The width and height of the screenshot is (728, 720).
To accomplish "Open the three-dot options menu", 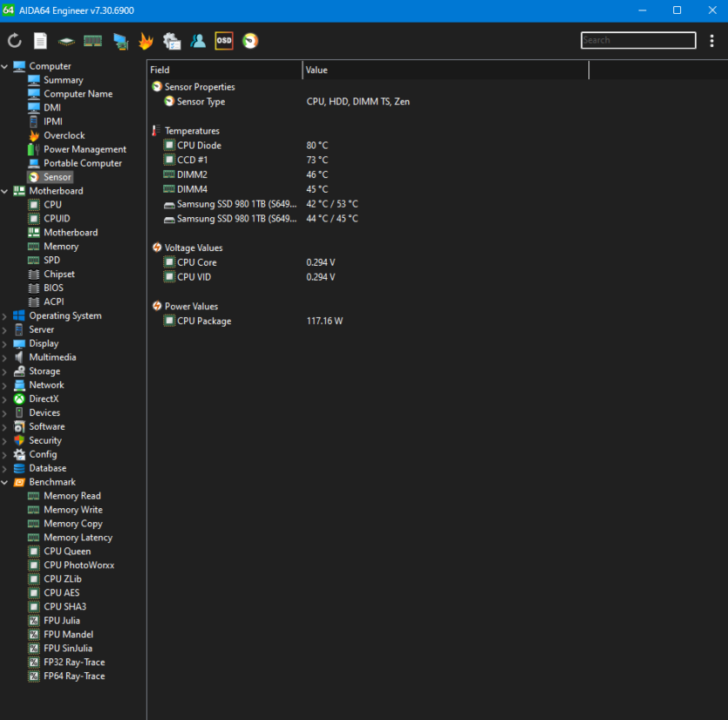I will (x=711, y=41).
